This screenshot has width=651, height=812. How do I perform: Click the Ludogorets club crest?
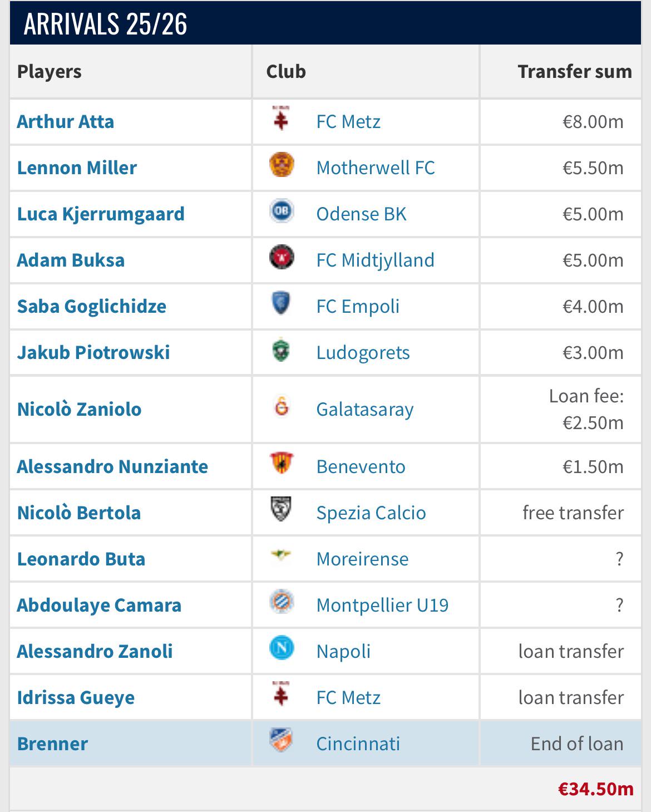pyautogui.click(x=282, y=350)
